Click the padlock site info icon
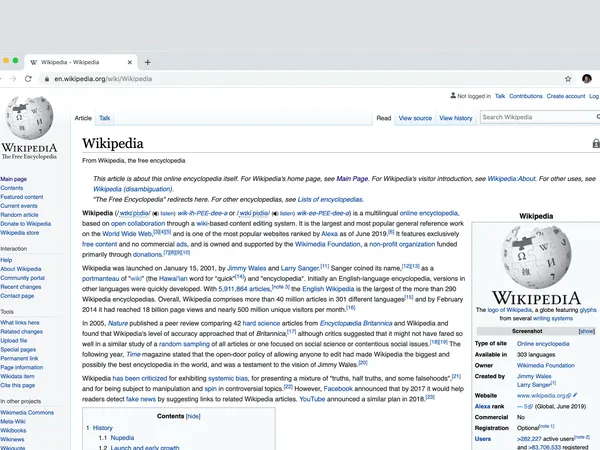The height and width of the screenshot is (450, 600). click(x=47, y=79)
